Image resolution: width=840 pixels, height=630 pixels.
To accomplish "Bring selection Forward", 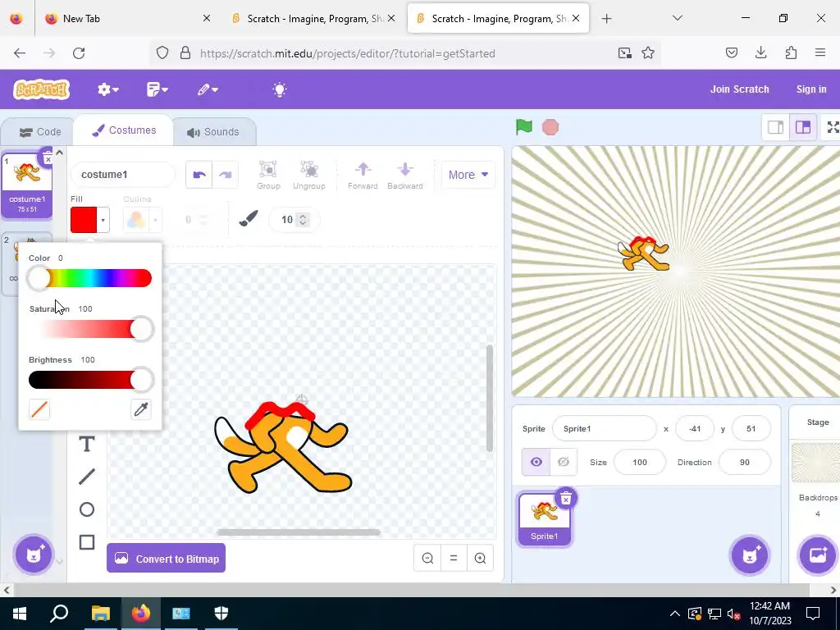I will 363,176.
